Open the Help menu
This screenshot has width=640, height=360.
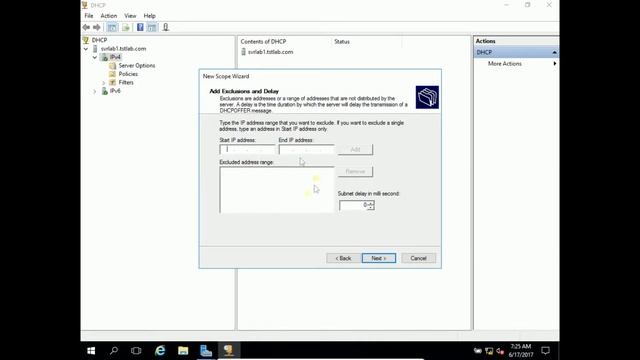click(x=149, y=16)
